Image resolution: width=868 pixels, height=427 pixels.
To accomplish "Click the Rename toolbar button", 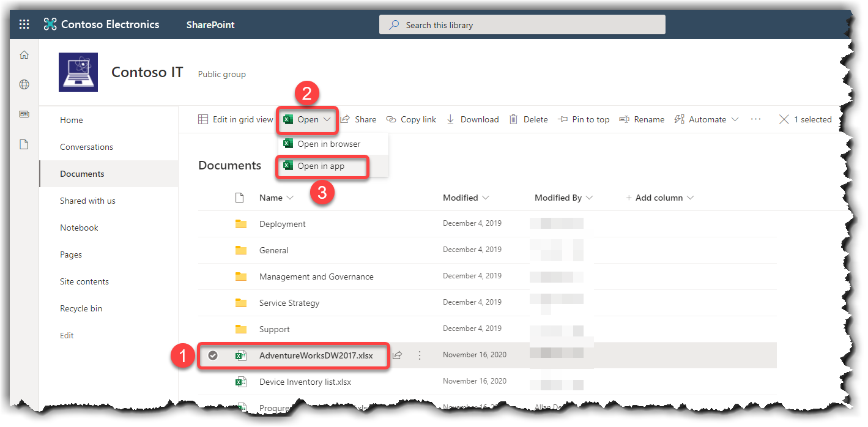I will point(642,119).
